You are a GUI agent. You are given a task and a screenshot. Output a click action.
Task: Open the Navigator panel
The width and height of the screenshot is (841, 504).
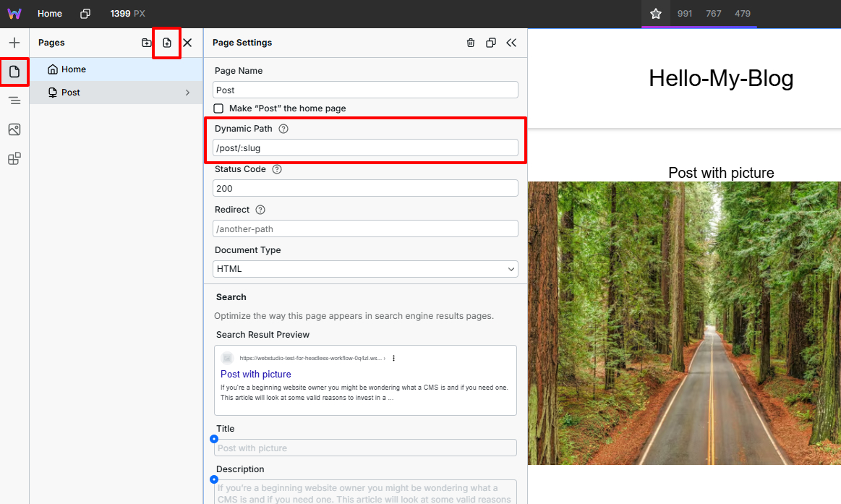click(14, 100)
